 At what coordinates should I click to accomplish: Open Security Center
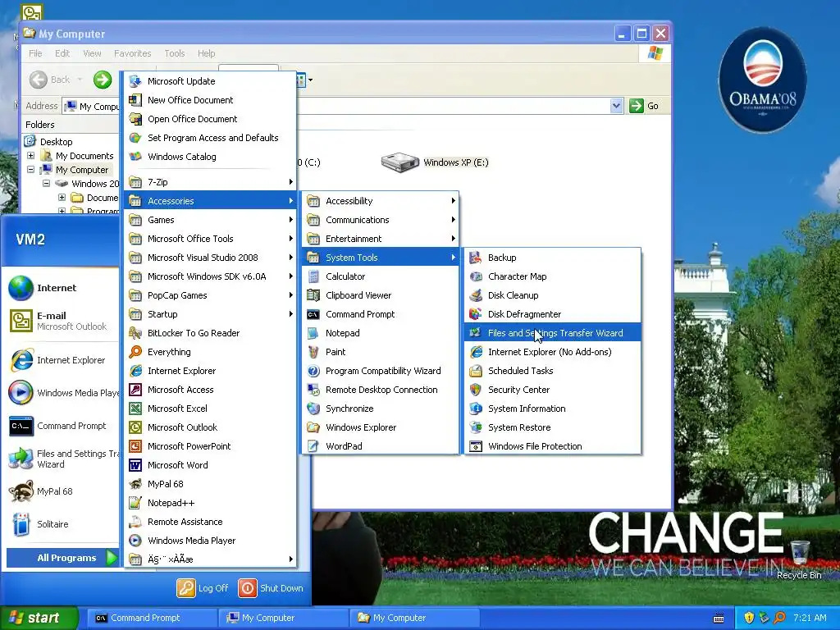552,390
